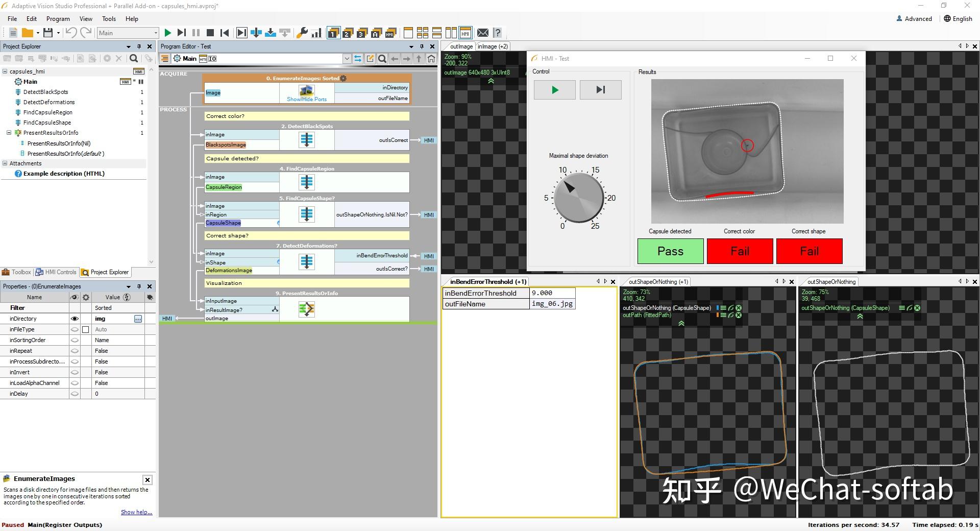This screenshot has width=980, height=531.
Task: Collapse the PresentResultsOrInfo tree node
Action: (x=9, y=133)
